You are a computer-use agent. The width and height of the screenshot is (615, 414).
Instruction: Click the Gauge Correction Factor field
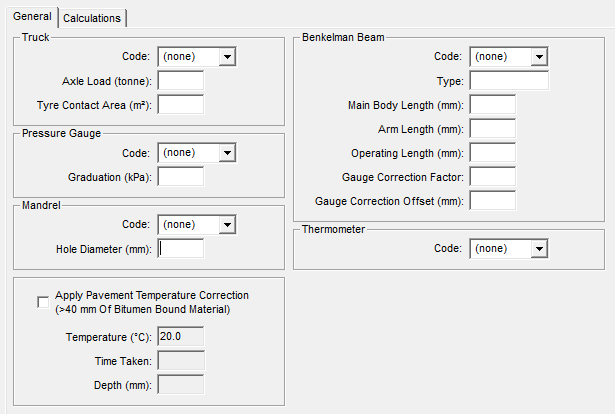492,177
